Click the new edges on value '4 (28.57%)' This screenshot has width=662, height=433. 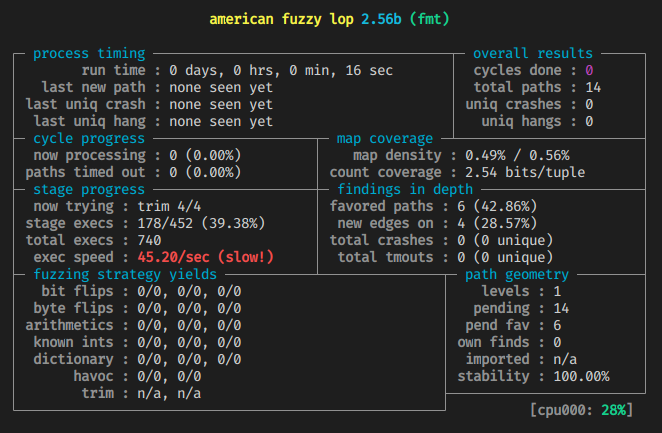(497, 223)
